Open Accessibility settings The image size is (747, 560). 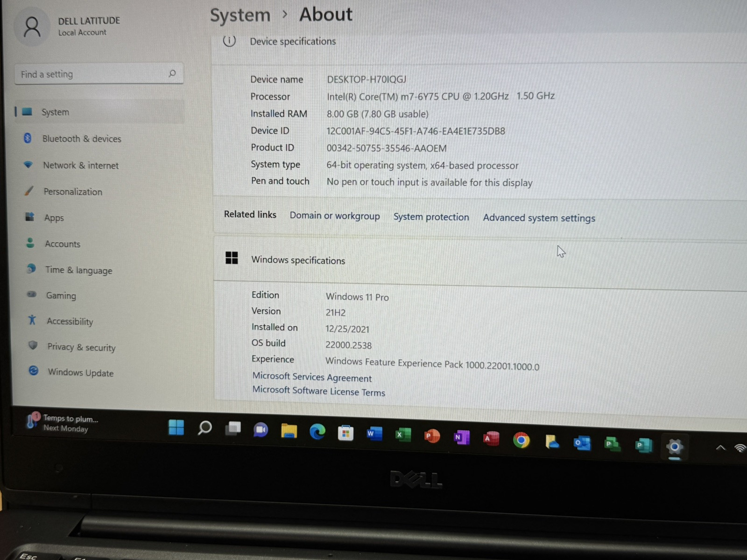click(x=70, y=321)
